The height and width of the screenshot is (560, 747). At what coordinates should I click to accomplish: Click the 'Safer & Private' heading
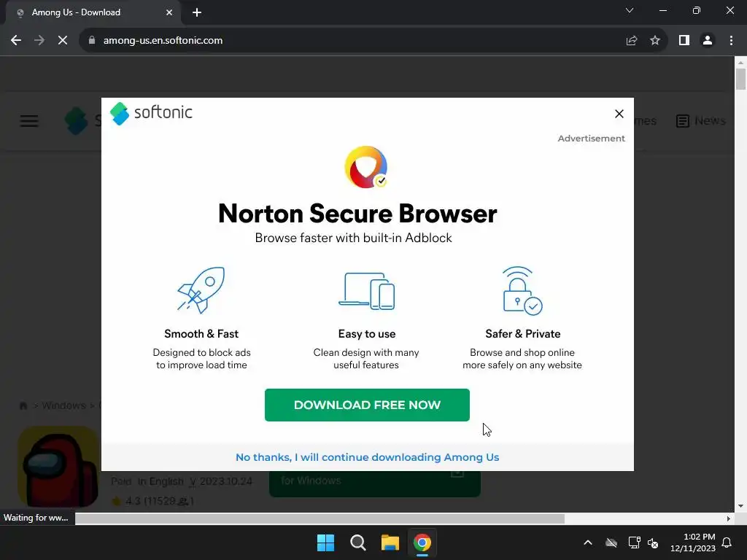point(522,334)
